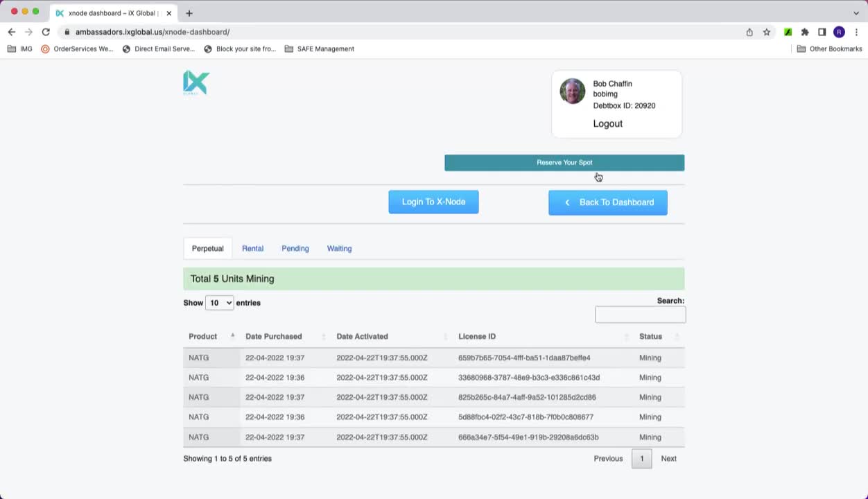This screenshot has height=499, width=868.
Task: Click the address bar URL
Action: 153,32
